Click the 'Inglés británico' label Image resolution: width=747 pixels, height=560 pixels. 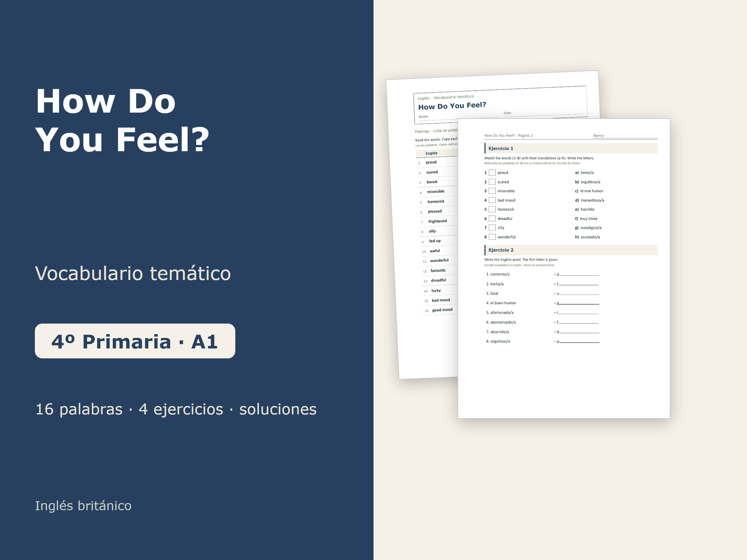point(83,506)
